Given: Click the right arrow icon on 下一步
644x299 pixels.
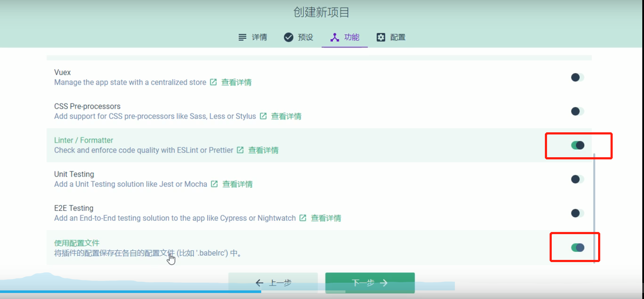Looking at the screenshot, I should 384,283.
